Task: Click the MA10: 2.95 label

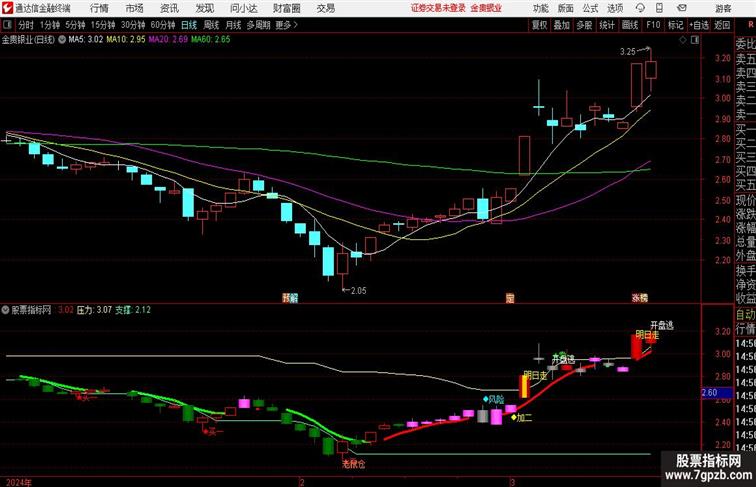Action: (125, 40)
